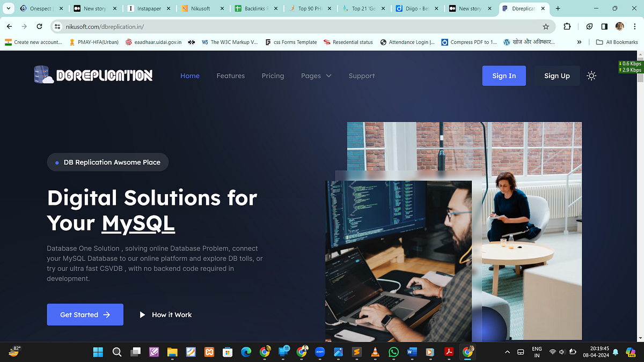Open XAMPP from the taskbar
644x362 pixels.
tap(209, 352)
